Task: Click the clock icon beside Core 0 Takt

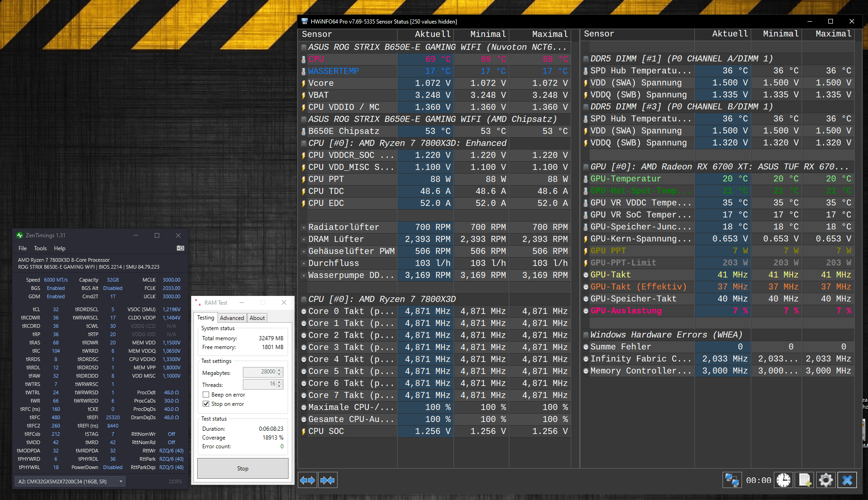Action: [304, 312]
